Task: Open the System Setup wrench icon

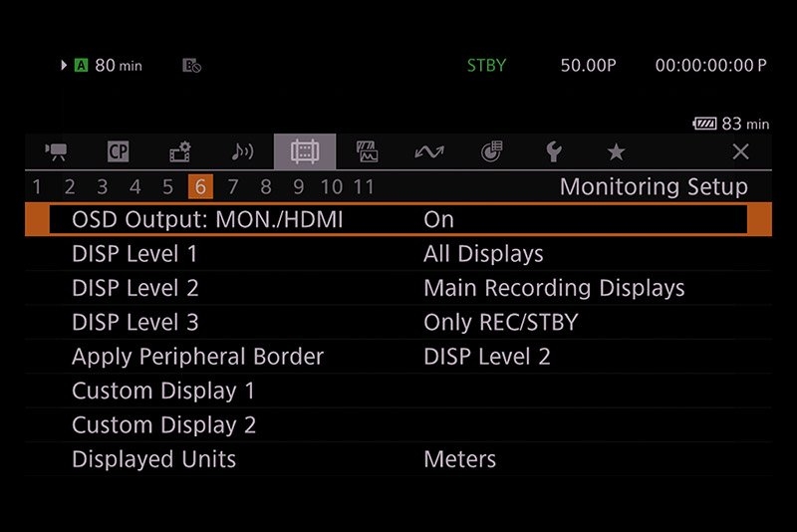Action: [554, 151]
